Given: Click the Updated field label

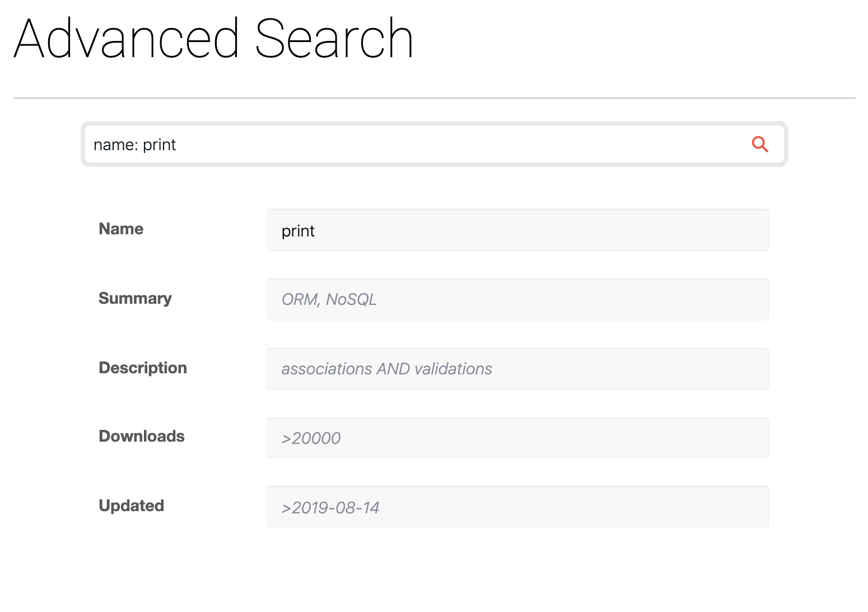Looking at the screenshot, I should [131, 506].
